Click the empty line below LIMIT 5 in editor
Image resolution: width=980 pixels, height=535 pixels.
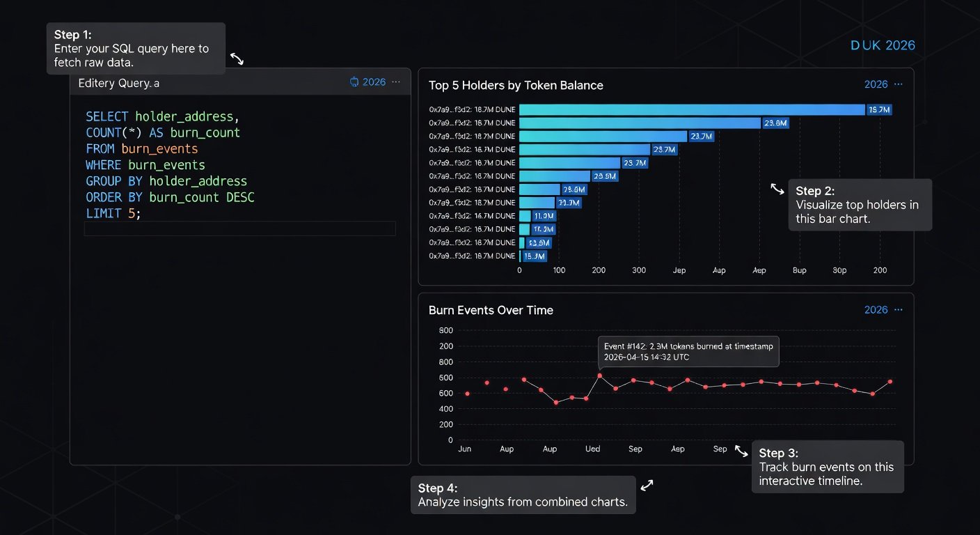point(239,228)
